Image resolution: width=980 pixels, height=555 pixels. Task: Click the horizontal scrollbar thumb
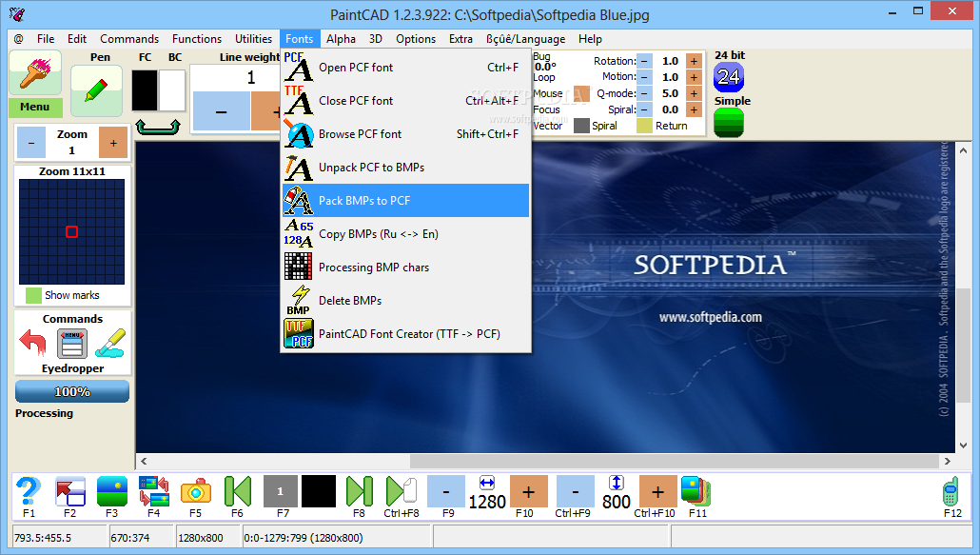coord(675,462)
